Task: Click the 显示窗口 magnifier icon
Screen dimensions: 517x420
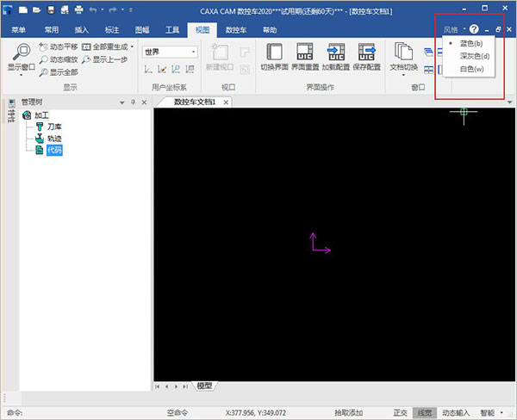Action: point(20,51)
